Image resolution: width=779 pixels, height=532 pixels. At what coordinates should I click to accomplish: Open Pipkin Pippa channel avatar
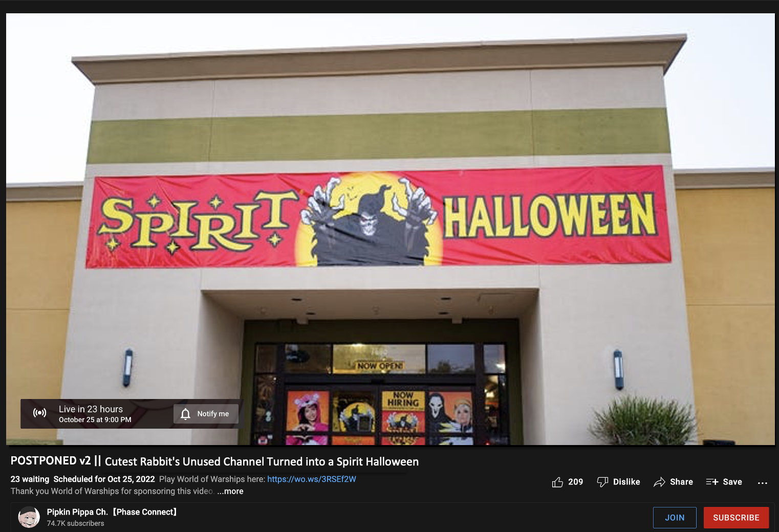tap(29, 517)
